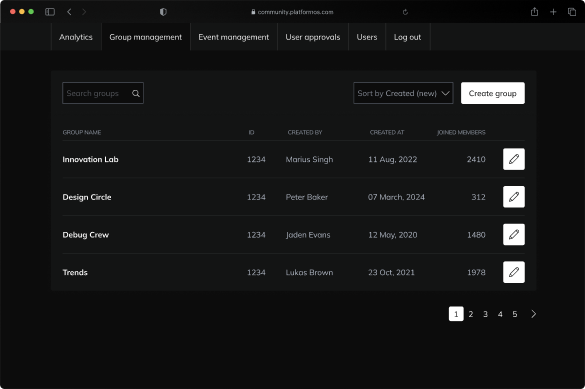This screenshot has height=389, width=585.
Task: Toggle the browser sidebar icon
Action: tap(50, 12)
